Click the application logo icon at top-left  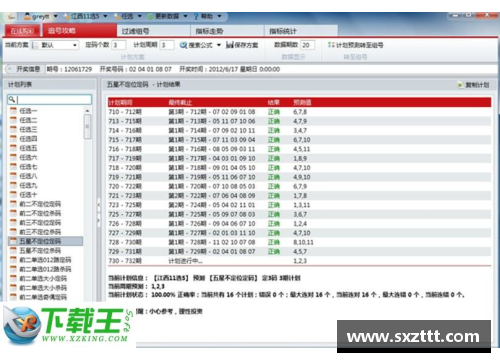(x=11, y=16)
